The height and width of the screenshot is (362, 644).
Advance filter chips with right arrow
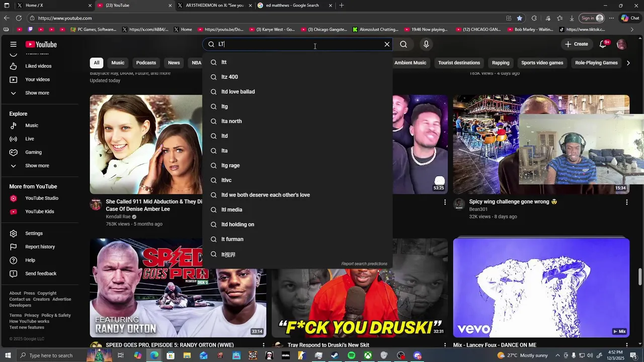628,63
